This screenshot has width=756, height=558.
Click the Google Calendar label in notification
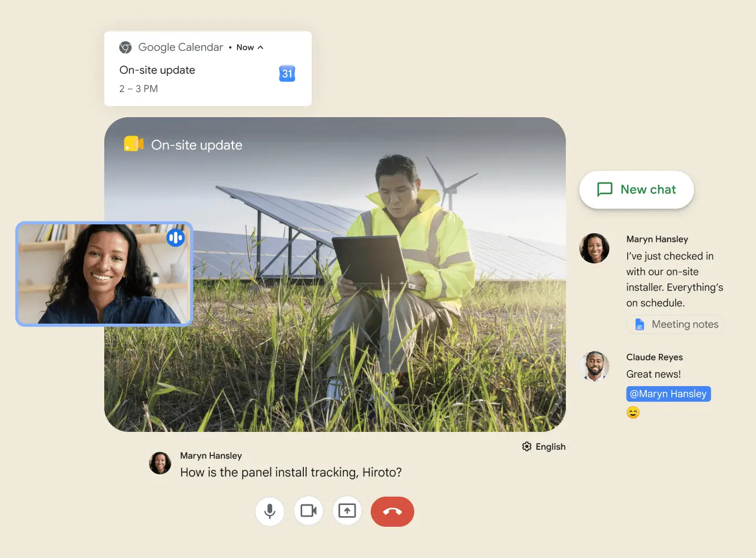coord(181,47)
